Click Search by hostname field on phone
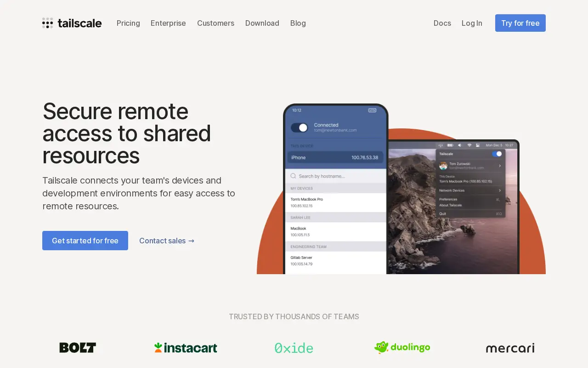This screenshot has width=588, height=368. pos(336,176)
